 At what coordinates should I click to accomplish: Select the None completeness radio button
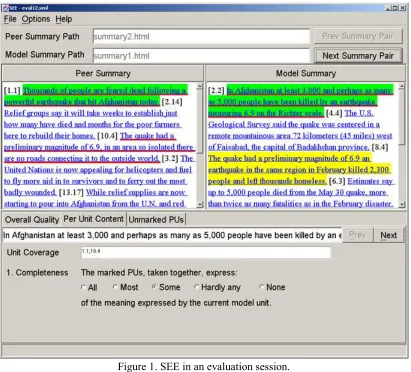point(262,287)
